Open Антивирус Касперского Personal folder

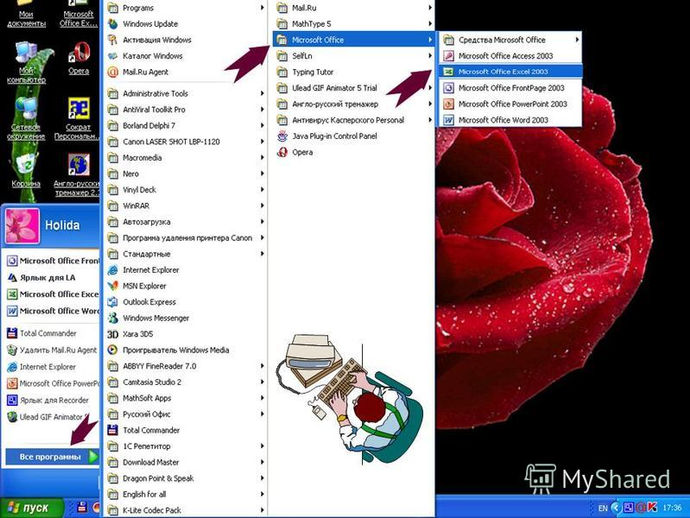pos(353,120)
